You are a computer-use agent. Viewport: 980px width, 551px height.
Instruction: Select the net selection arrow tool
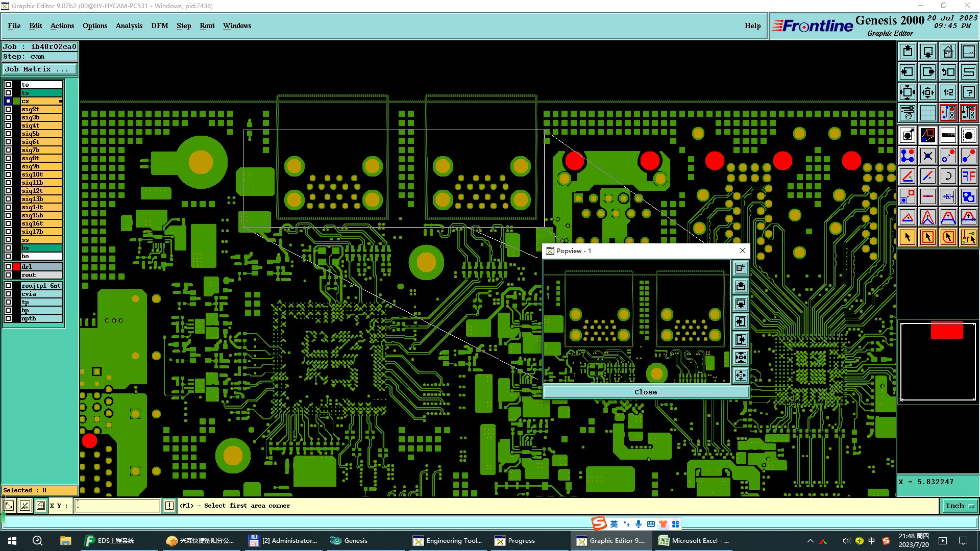(x=968, y=237)
